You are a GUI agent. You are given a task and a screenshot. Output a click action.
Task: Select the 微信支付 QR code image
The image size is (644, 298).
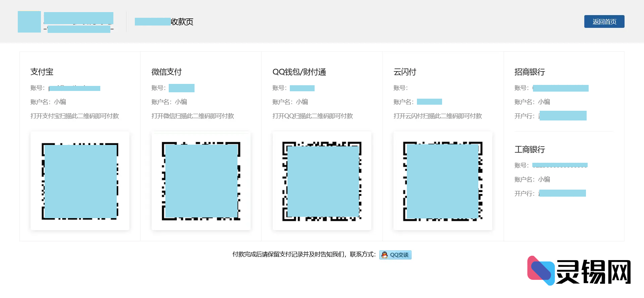201,181
